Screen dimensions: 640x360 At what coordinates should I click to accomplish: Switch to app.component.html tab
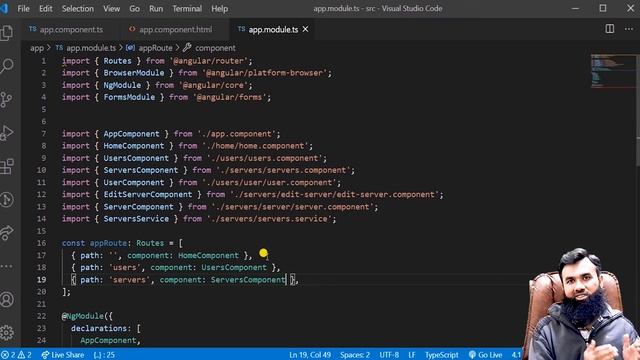[176, 29]
